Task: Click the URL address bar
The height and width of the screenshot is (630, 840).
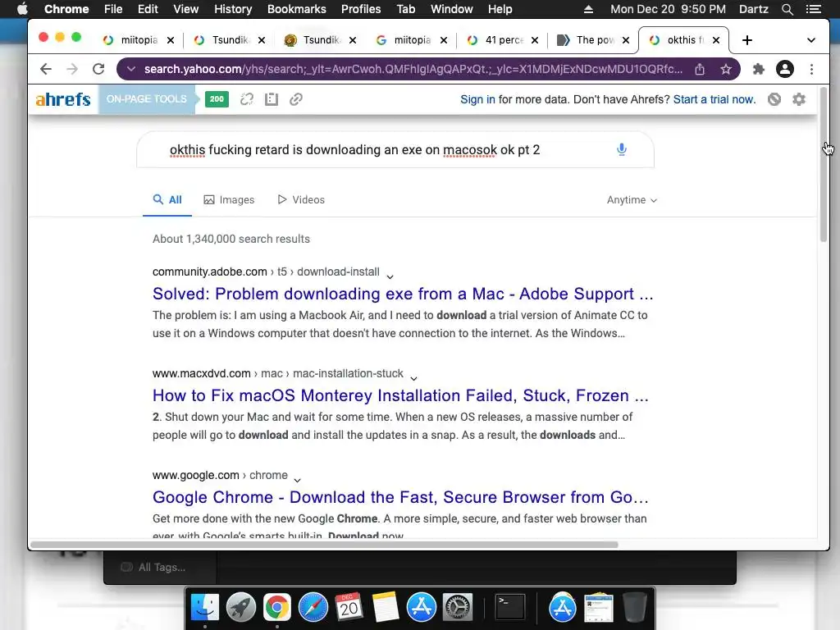Action: click(x=413, y=69)
